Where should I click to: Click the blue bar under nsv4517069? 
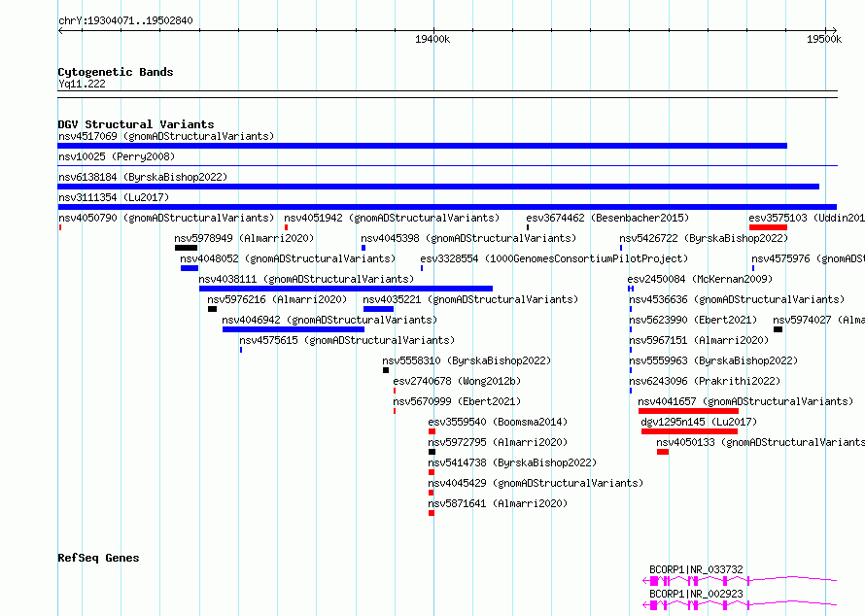point(422,146)
